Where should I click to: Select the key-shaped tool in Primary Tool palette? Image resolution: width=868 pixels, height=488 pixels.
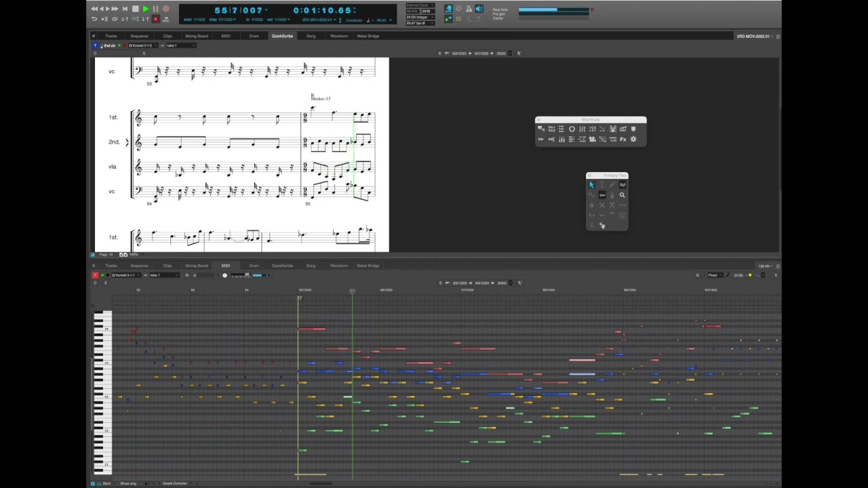(x=601, y=195)
